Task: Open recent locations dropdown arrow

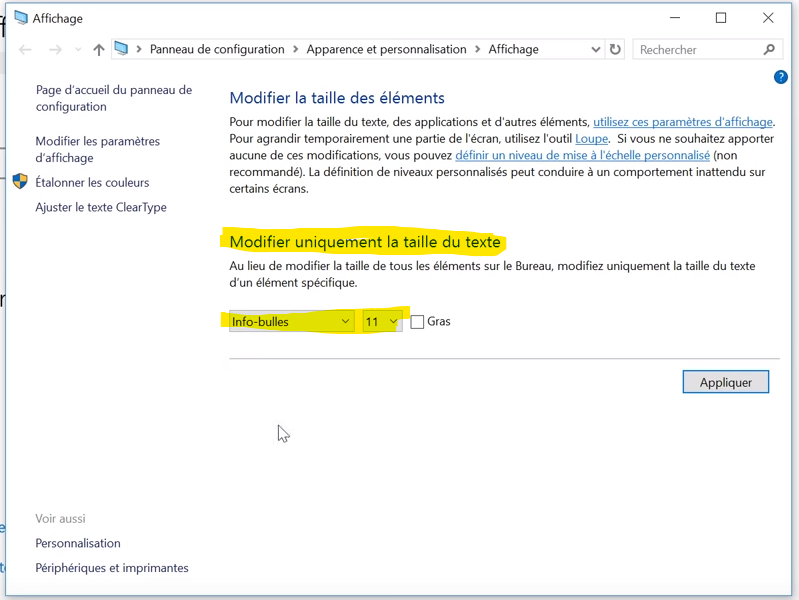Action: (x=78, y=49)
